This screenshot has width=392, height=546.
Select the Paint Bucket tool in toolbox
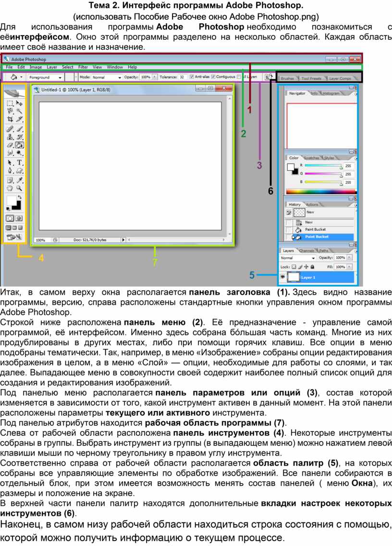point(20,145)
